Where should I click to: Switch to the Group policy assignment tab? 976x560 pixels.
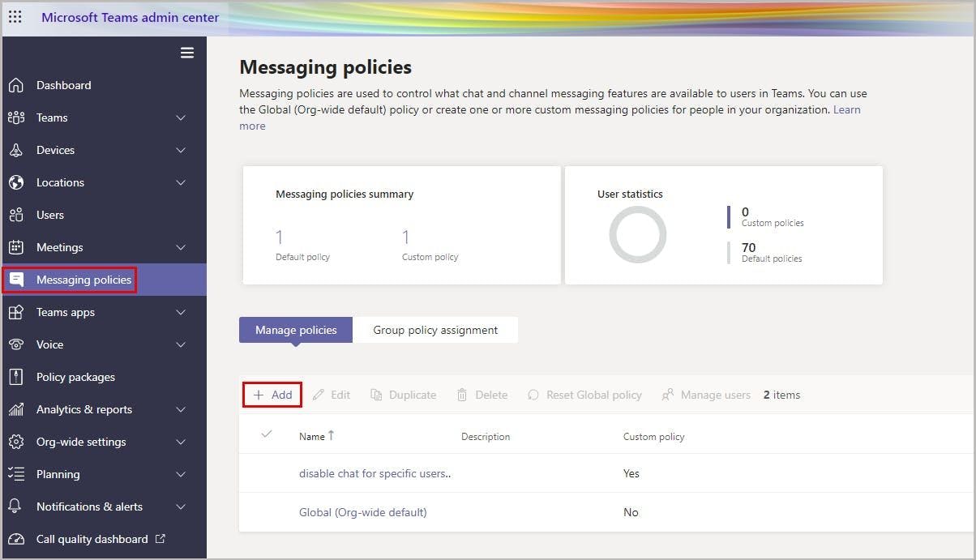coord(435,330)
